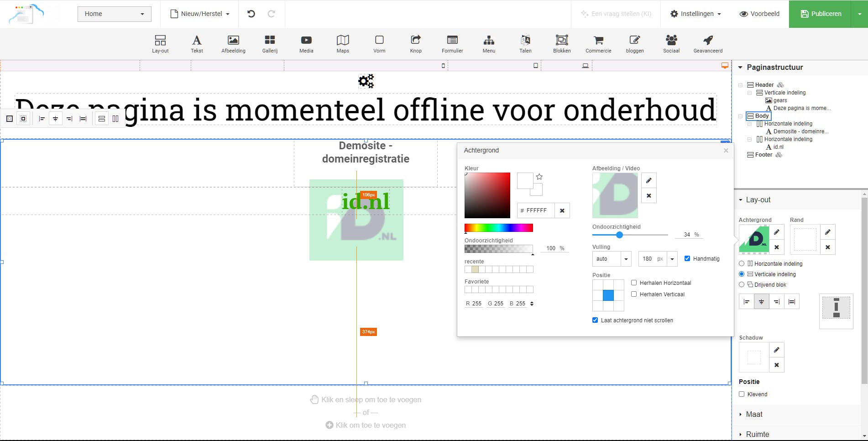Open the Commercie tool

click(598, 44)
